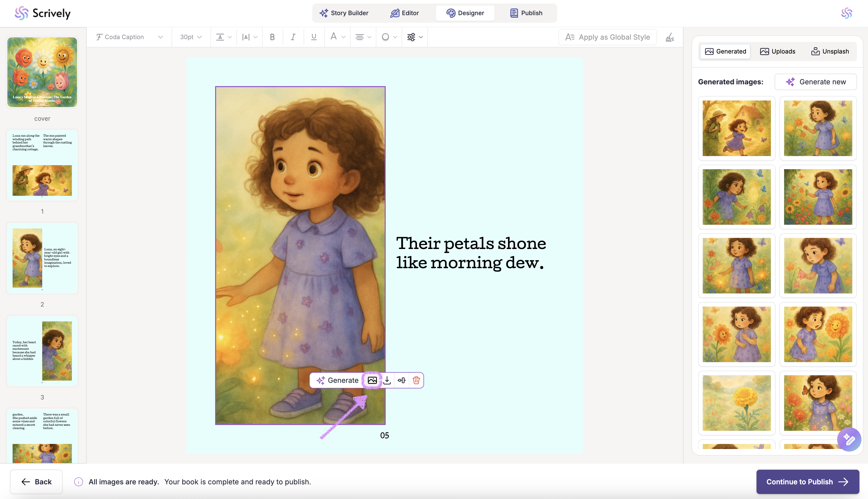Switch to the Uploads tab
This screenshot has width=868, height=499.
click(778, 52)
